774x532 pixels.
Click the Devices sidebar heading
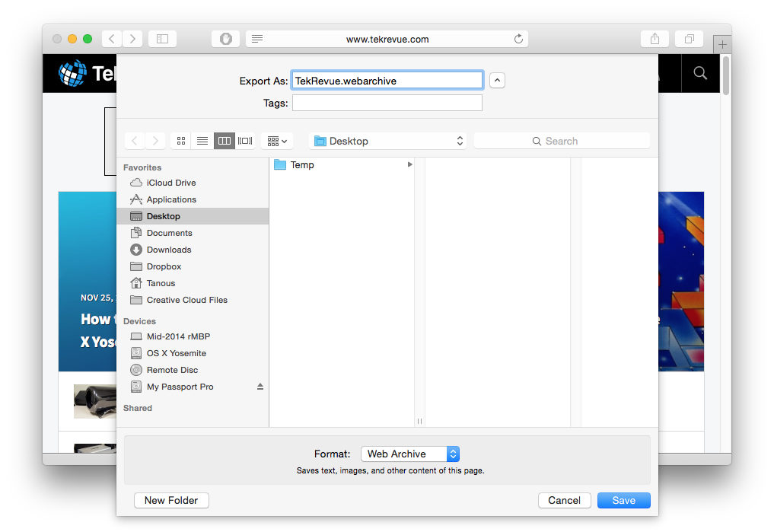click(x=140, y=321)
